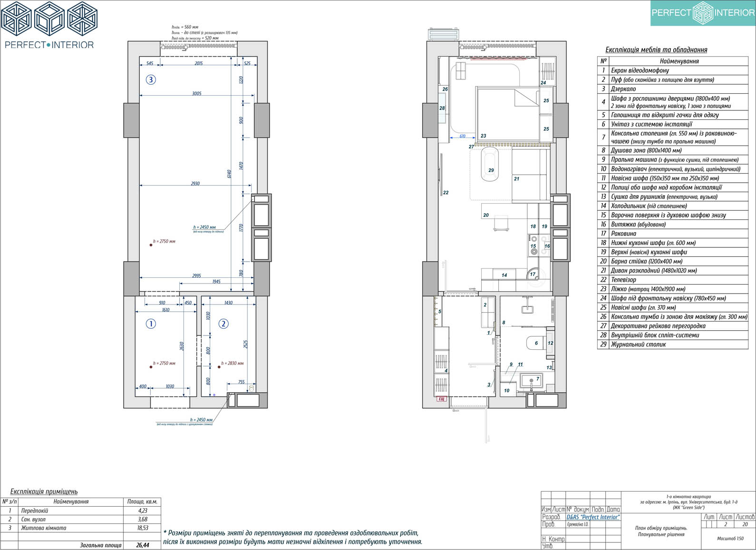Image resolution: width=756 pixels, height=550 pixels.
Task: Click the red ЕЩ electrical panel box
Action: point(441,399)
